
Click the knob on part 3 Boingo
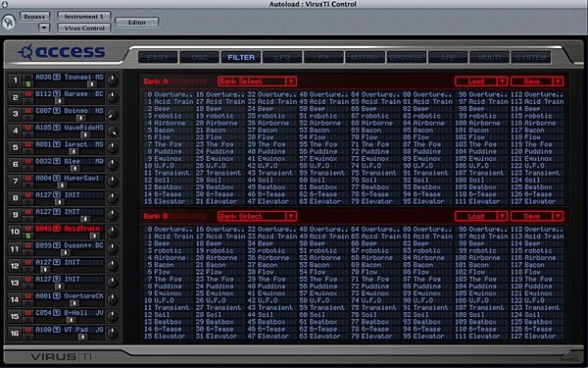point(112,114)
